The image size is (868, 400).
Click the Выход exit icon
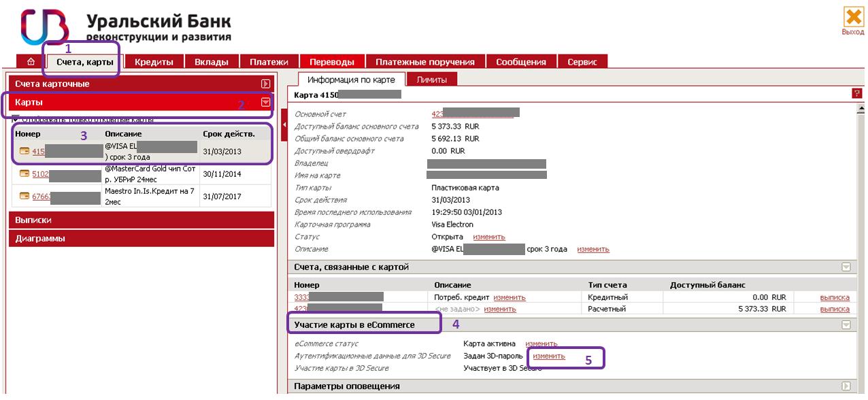pyautogui.click(x=853, y=21)
